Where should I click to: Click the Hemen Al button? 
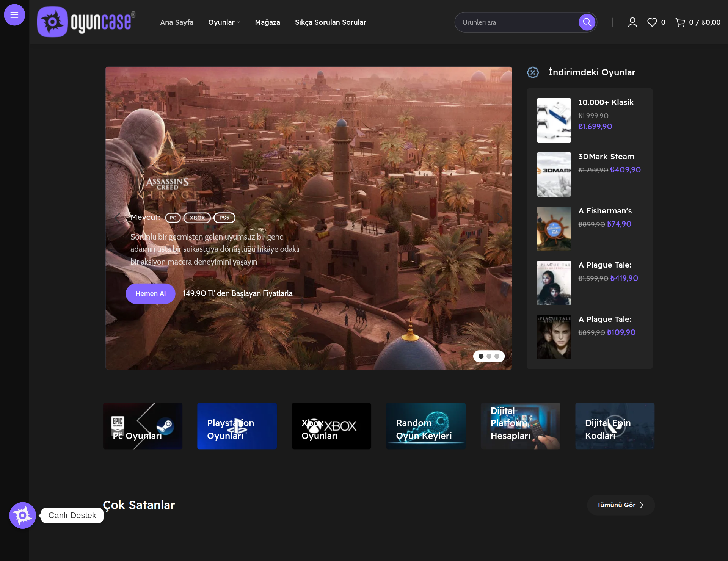point(151,293)
